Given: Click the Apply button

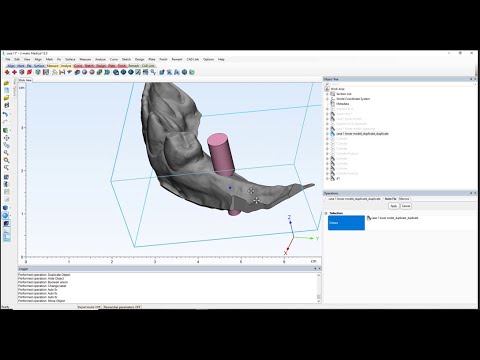Looking at the screenshot, I should 394,206.
